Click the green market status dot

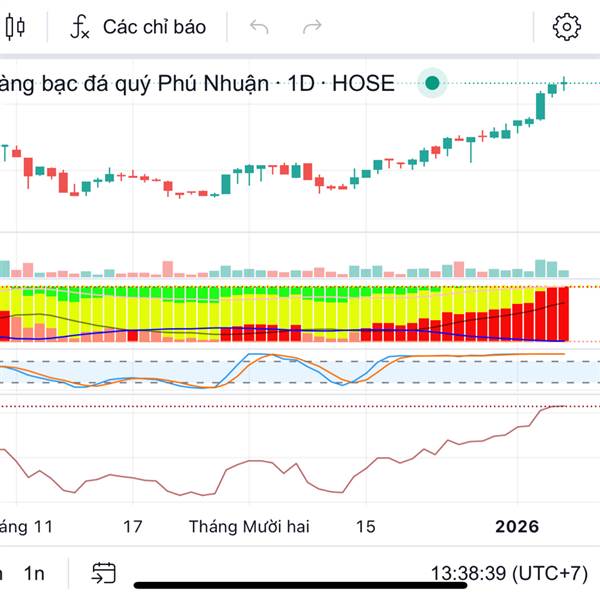pyautogui.click(x=432, y=83)
